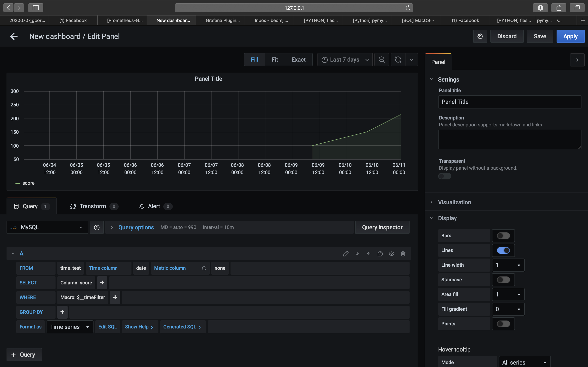Screen dimensions: 588x367
Task: Open the data source help icon
Action: pos(97,227)
